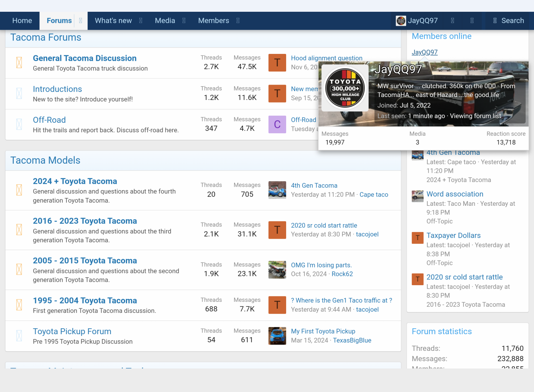This screenshot has width=534, height=392.
Task: Open the 2020 sr cold start rattle thread
Action: (324, 225)
